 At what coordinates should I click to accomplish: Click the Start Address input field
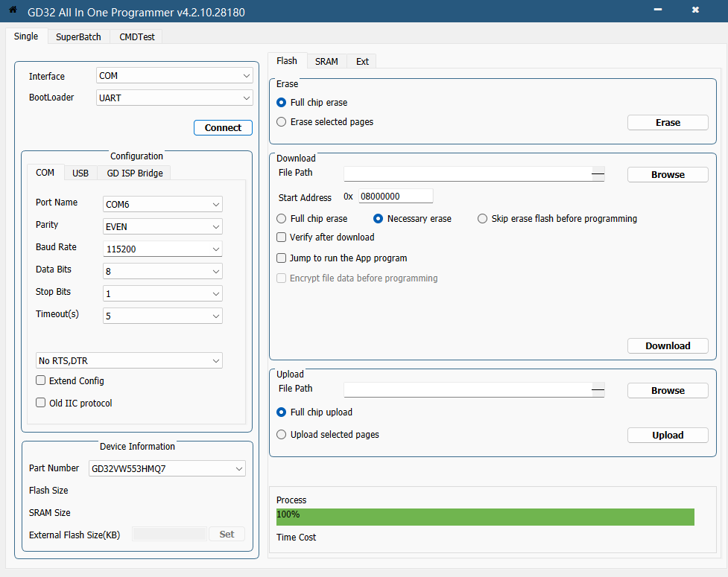[395, 197]
